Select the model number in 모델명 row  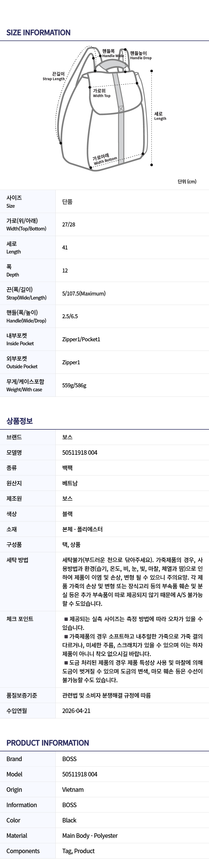80,453
